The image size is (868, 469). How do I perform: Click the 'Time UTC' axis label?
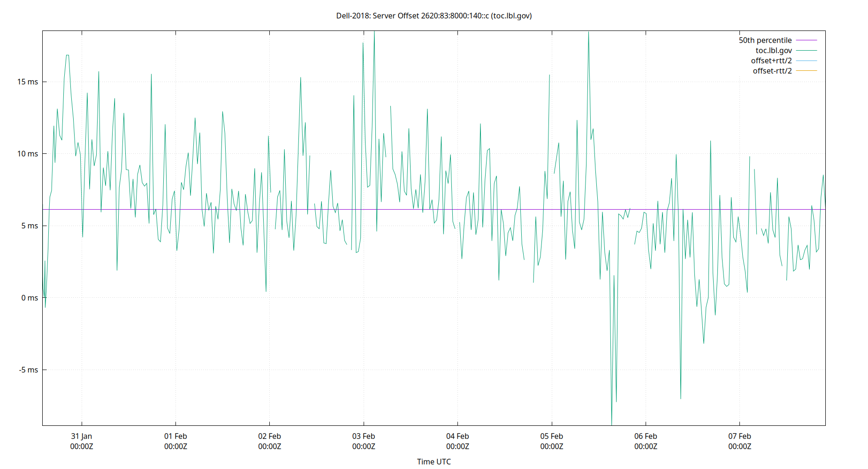click(434, 461)
